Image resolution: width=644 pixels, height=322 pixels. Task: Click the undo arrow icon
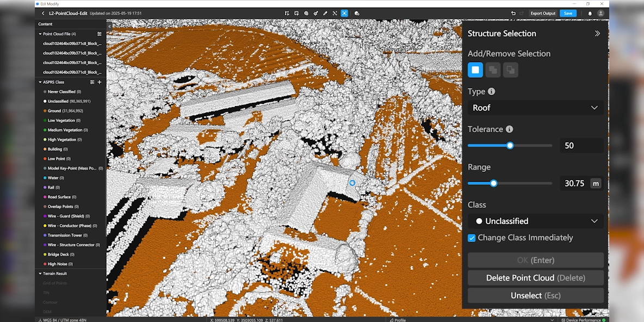(x=513, y=13)
